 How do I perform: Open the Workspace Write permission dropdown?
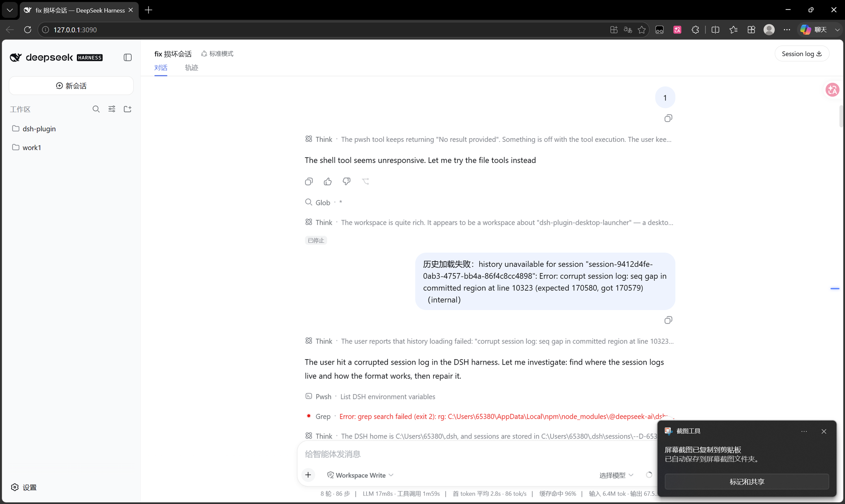tap(360, 475)
